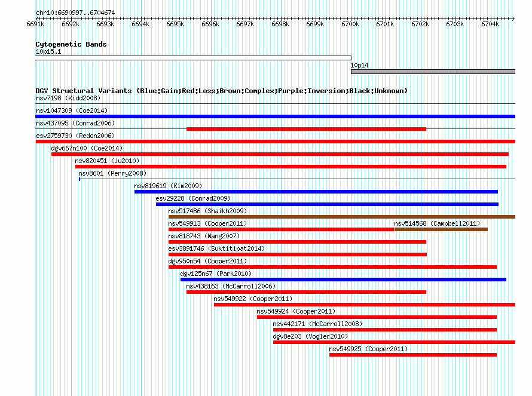The width and height of the screenshot is (532, 396).
Task: Click the red dgv950n54 loss bar
Action: tap(332, 267)
